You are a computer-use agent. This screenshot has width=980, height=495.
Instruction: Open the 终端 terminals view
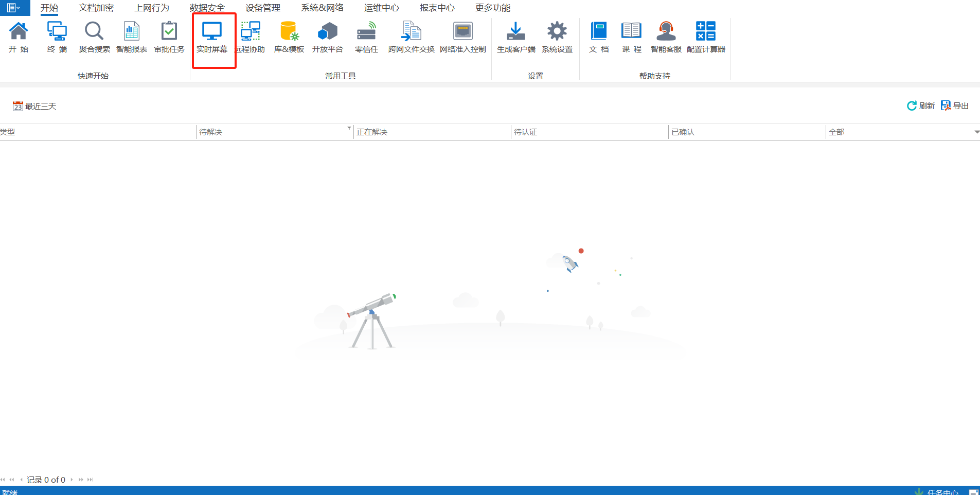point(57,37)
